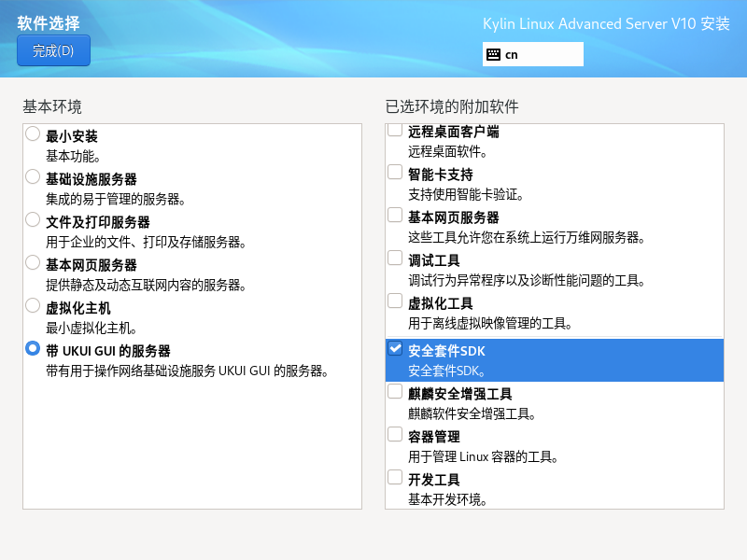
Task: Enable the 容器管理 add-on
Action: [394, 434]
